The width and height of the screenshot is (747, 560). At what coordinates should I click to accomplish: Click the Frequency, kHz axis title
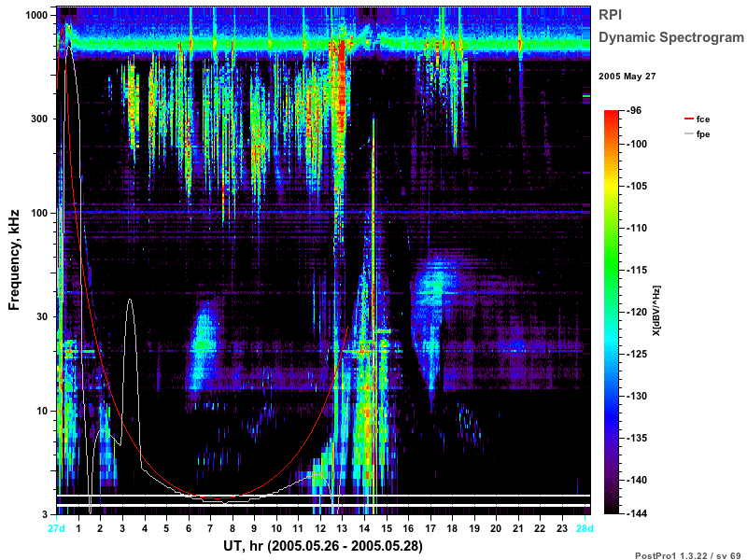point(14,260)
